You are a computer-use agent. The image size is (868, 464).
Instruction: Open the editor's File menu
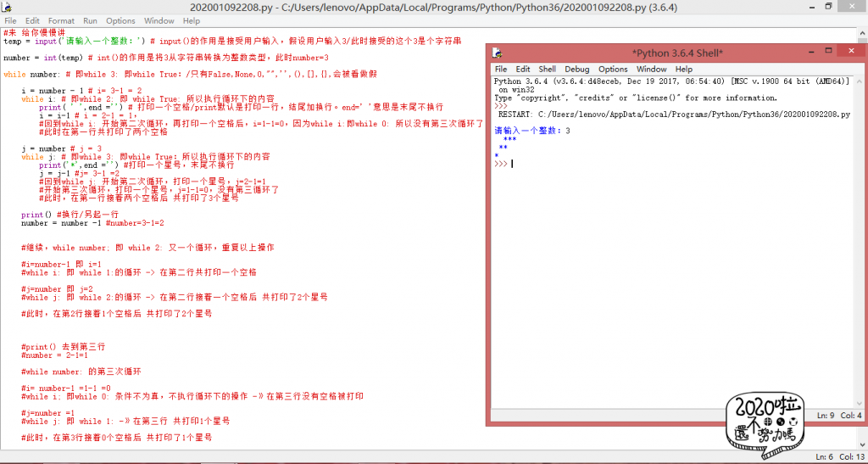point(11,20)
